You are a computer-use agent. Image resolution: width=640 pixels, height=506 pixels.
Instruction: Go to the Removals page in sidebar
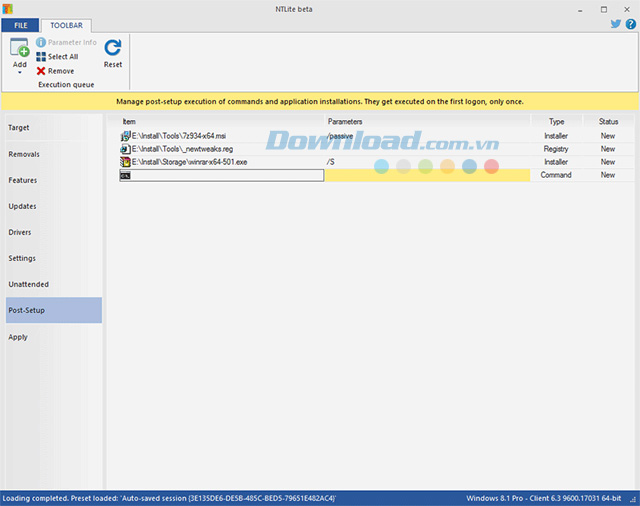tap(24, 154)
